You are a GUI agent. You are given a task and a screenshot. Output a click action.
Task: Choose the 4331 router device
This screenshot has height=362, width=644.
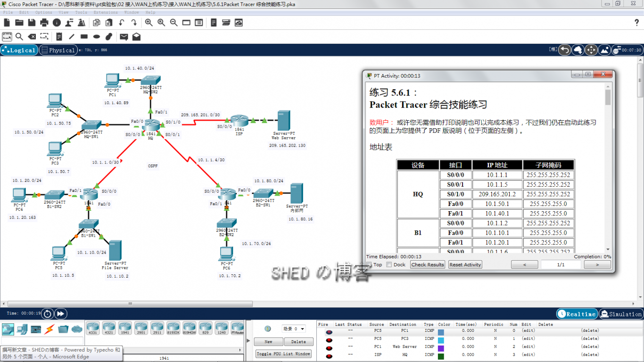pyautogui.click(x=93, y=328)
